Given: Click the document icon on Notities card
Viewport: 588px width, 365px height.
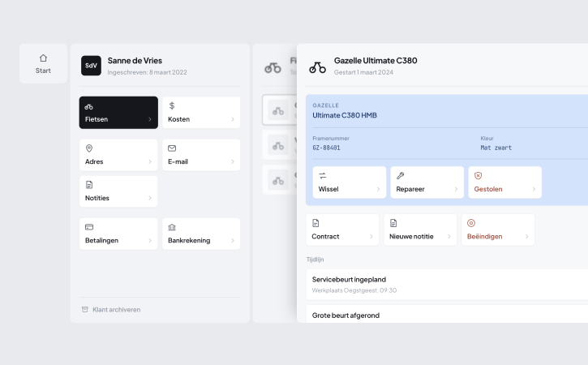Looking at the screenshot, I should click(x=89, y=185).
